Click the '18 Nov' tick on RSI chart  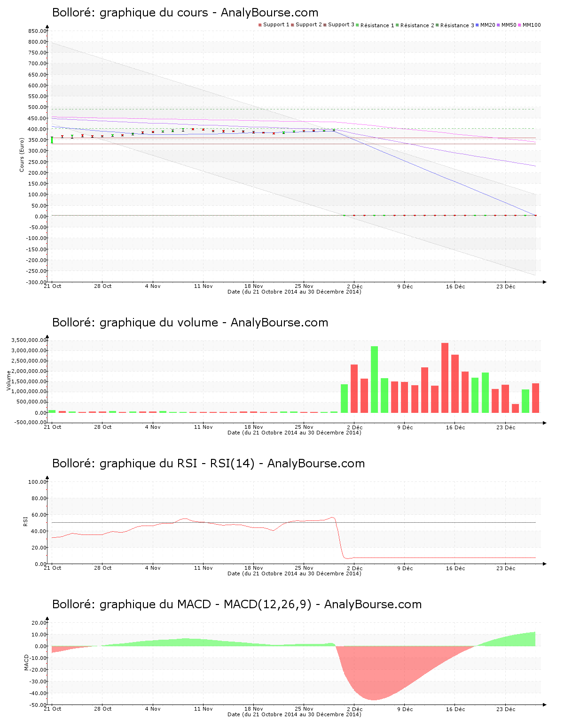click(254, 568)
